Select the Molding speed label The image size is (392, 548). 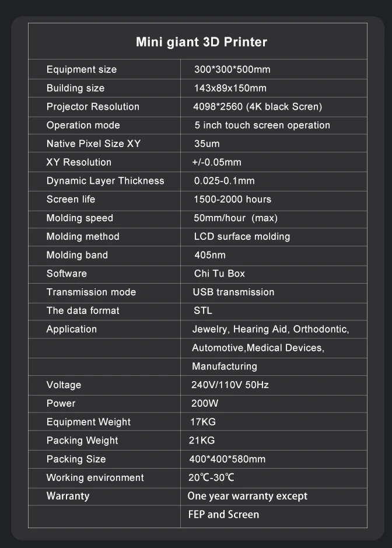click(80, 218)
